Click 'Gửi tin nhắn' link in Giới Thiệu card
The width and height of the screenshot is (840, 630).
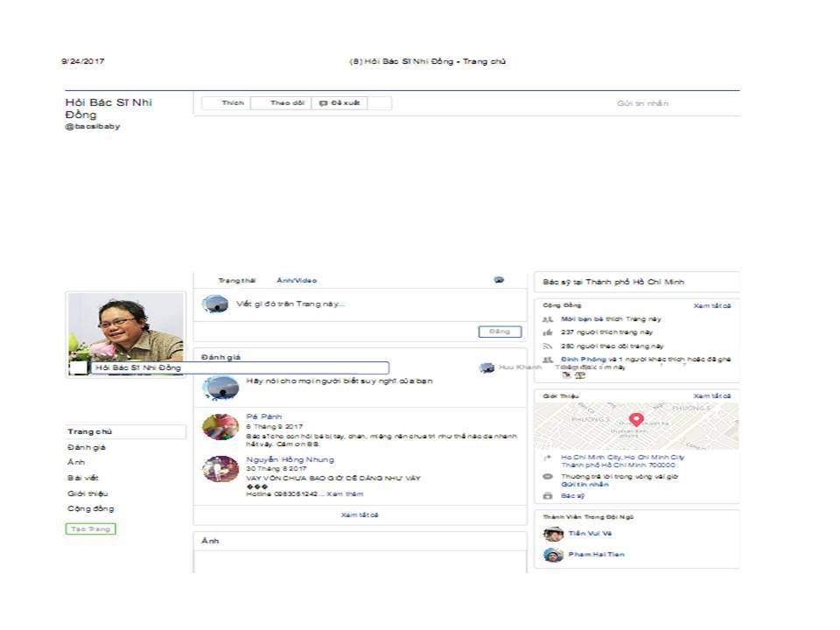click(x=584, y=484)
